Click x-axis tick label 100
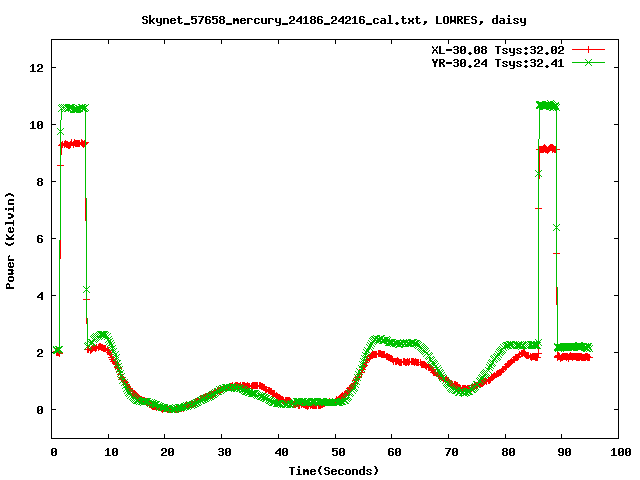 point(620,452)
